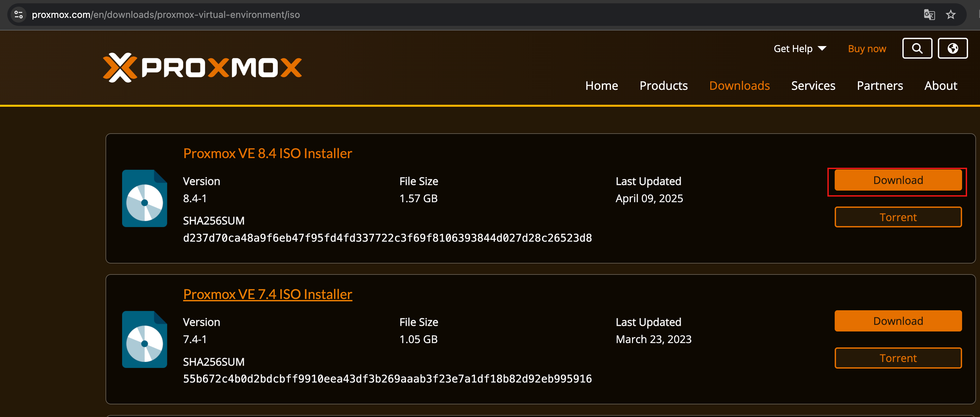Click the browser address bar URL

(166, 15)
